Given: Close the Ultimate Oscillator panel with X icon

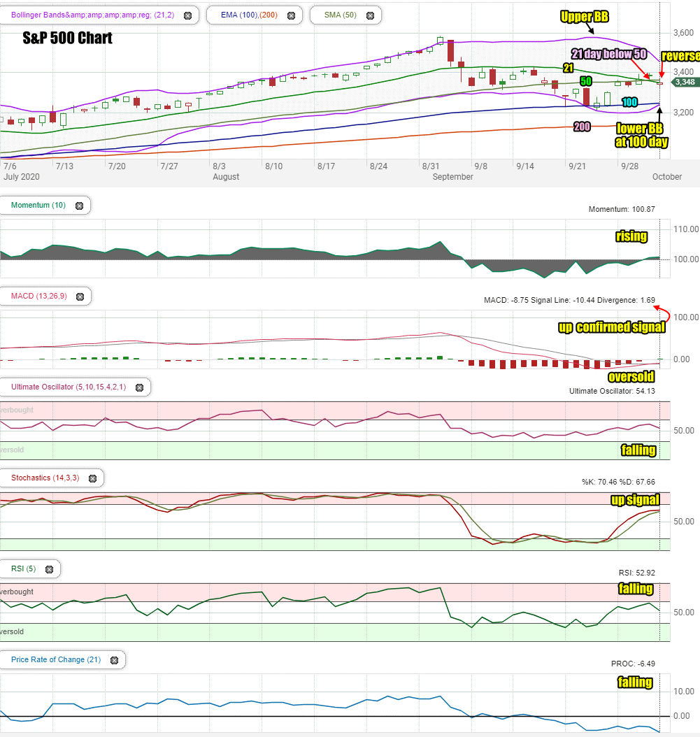Looking at the screenshot, I should [x=140, y=388].
